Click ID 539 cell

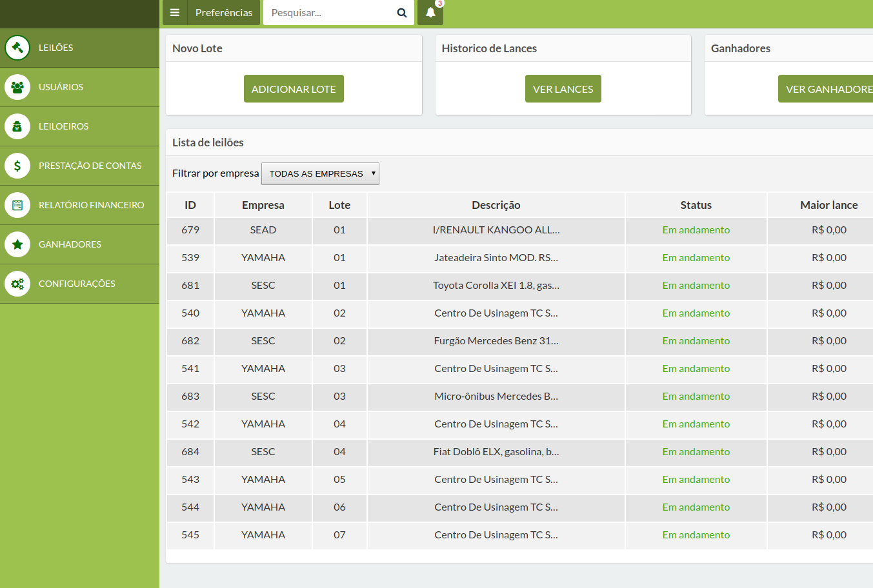coord(190,258)
